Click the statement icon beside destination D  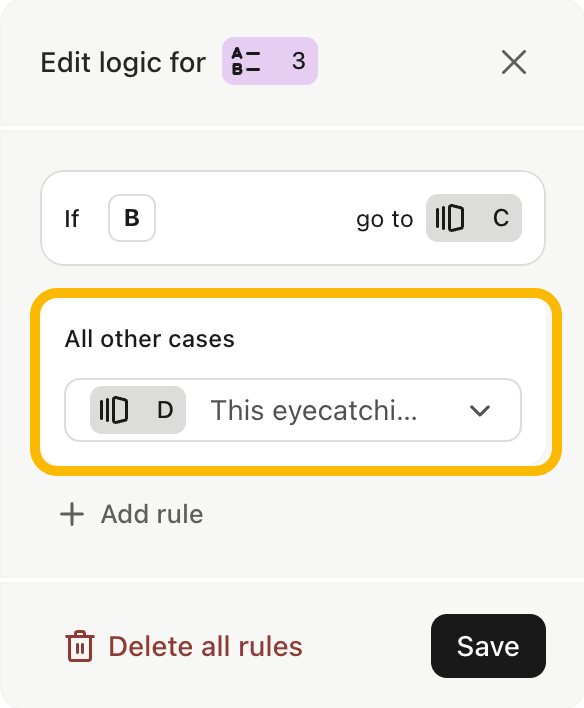tap(114, 410)
